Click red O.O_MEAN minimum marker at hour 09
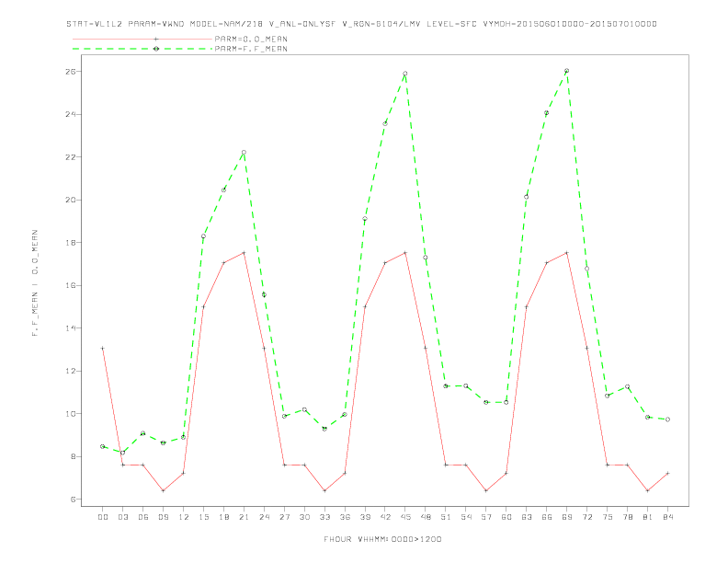The image size is (728, 563). (163, 490)
